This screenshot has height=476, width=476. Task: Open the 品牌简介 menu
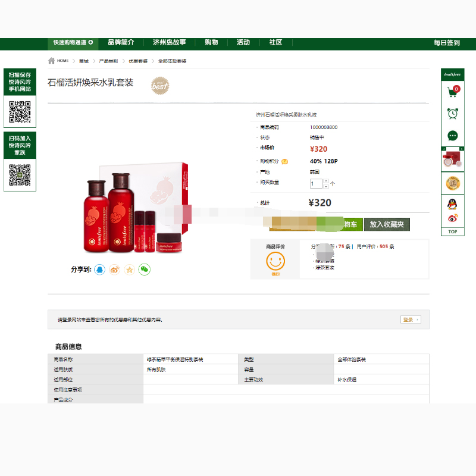click(x=121, y=42)
